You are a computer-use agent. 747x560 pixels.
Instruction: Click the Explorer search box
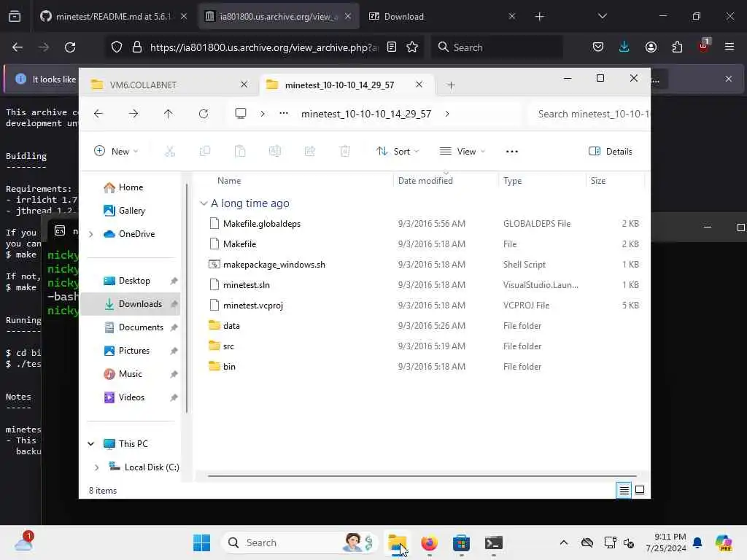click(x=589, y=114)
